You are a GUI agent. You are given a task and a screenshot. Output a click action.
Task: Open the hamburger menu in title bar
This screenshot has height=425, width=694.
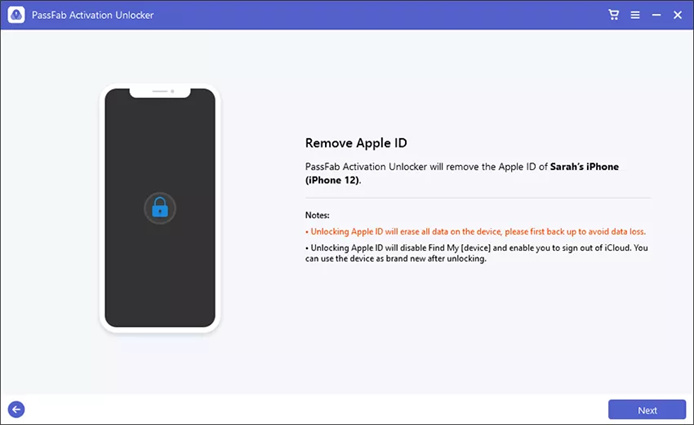tap(634, 15)
